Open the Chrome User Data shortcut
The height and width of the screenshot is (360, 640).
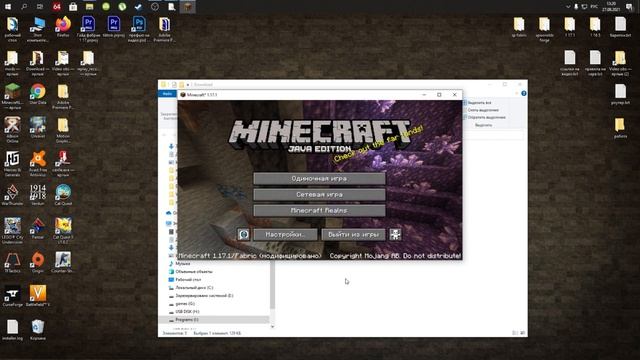(x=38, y=94)
